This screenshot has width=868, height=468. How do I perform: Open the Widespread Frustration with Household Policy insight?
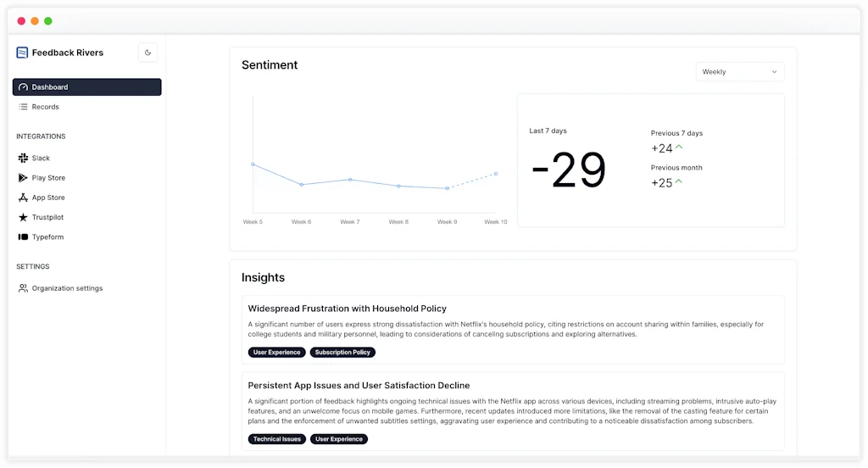pyautogui.click(x=347, y=309)
